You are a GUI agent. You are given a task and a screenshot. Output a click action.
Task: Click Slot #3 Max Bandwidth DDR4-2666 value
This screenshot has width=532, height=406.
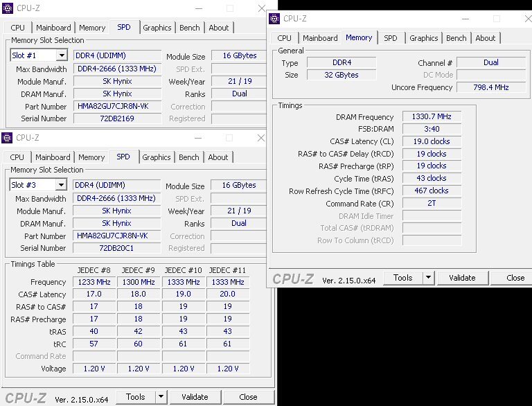(116, 198)
